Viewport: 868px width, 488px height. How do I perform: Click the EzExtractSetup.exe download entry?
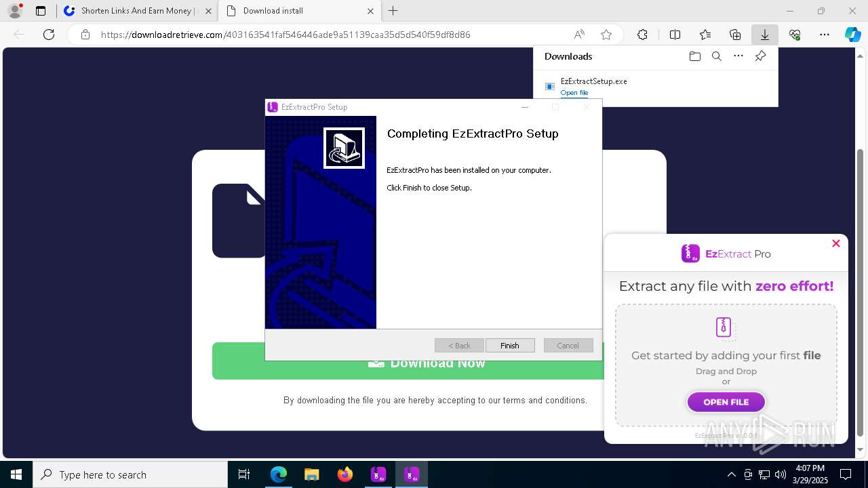[x=655, y=86]
